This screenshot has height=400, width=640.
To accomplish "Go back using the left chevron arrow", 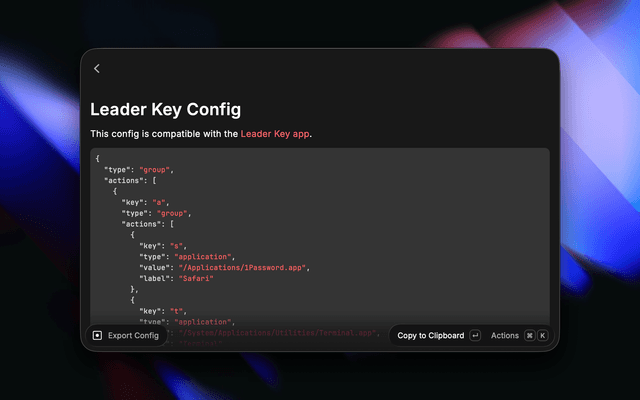I will 97,69.
